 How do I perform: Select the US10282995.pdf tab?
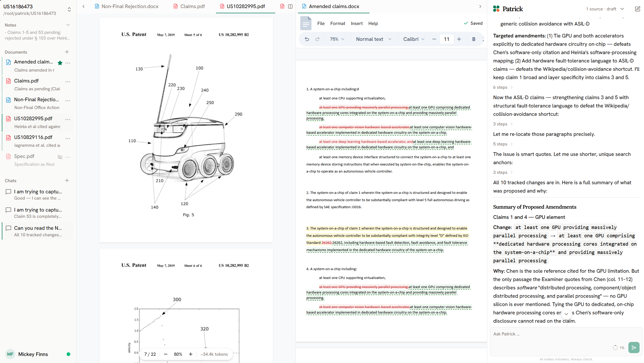[x=243, y=6]
